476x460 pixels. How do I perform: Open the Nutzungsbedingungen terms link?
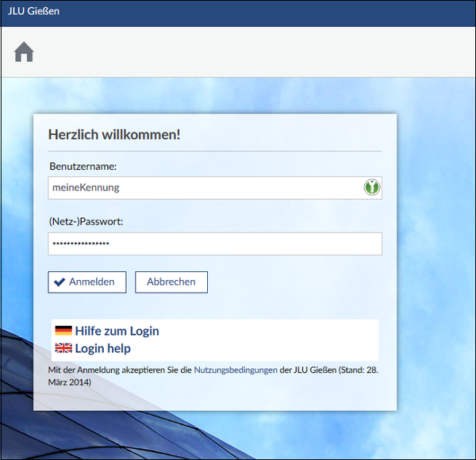236,370
